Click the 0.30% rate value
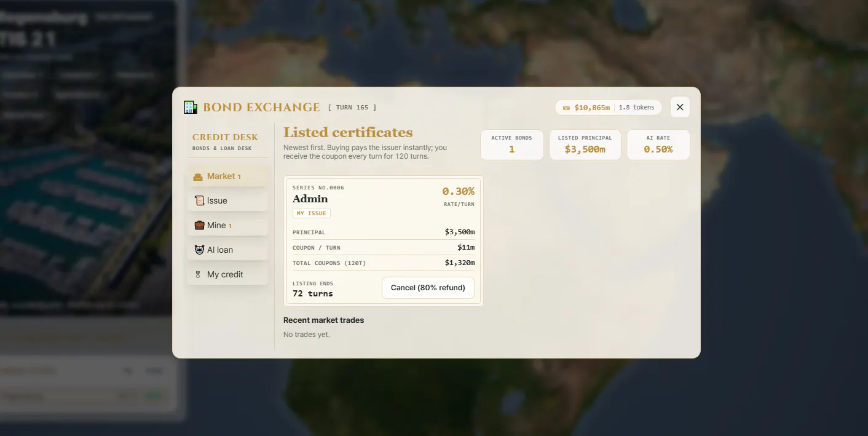 point(459,191)
